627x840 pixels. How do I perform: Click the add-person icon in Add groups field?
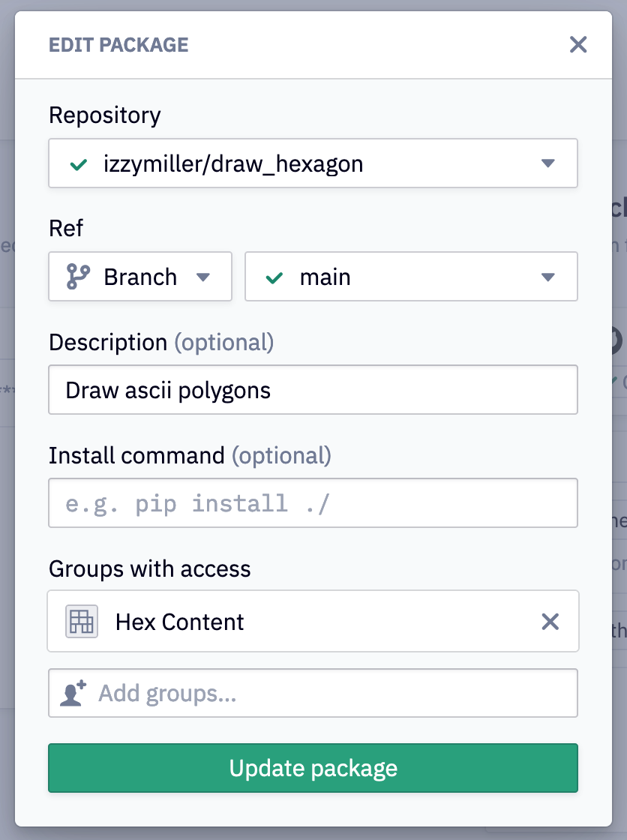[x=71, y=692]
